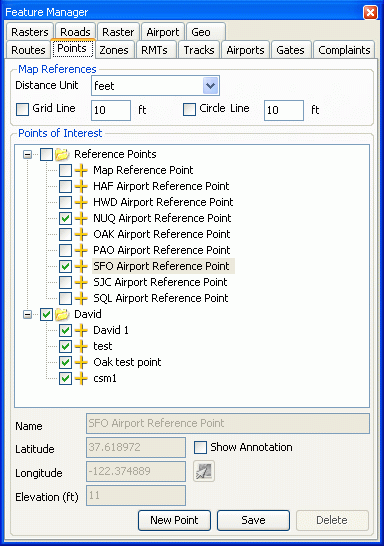Switch to the Roads tab

(x=75, y=32)
